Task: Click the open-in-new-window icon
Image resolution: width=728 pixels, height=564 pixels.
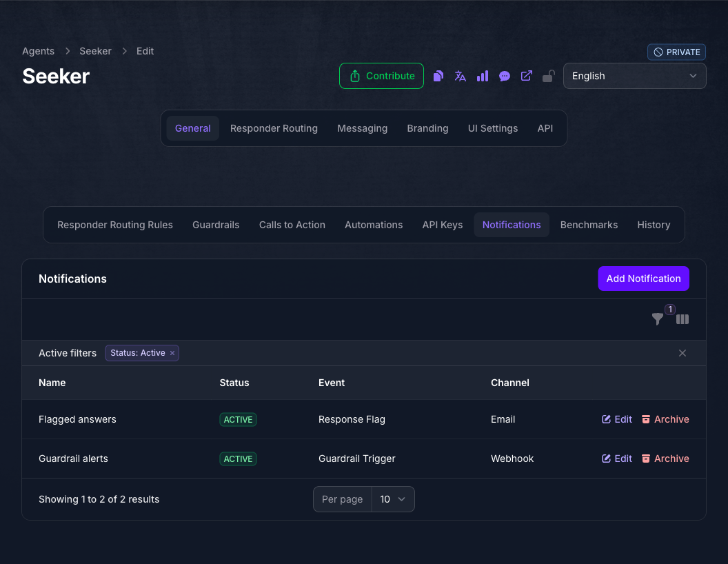Action: coord(527,76)
